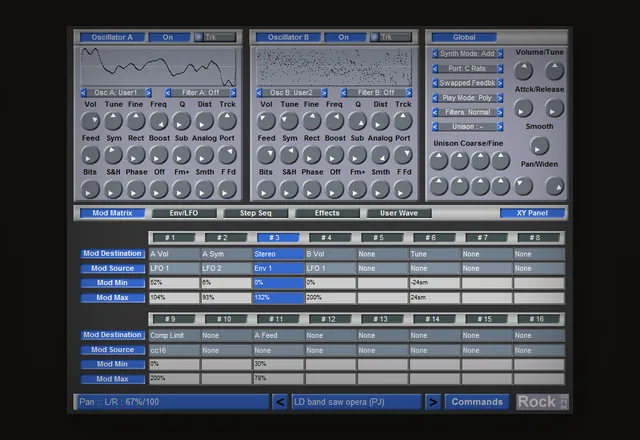Open Tune mod destination dropdown
This screenshot has height=440, width=640.
(x=435, y=254)
